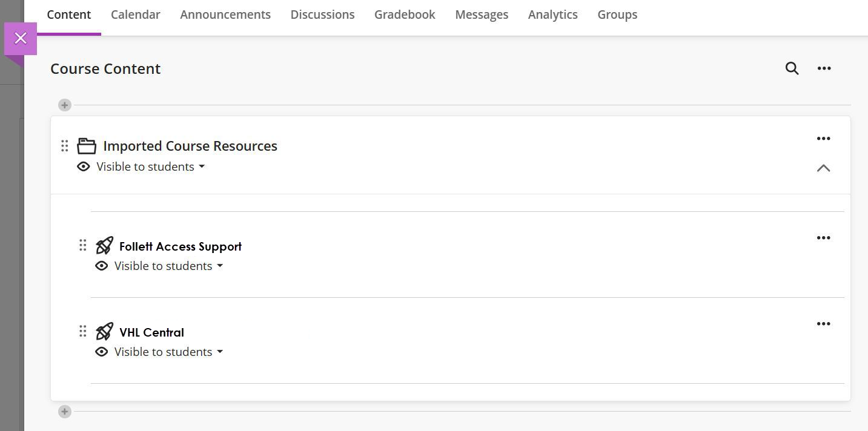Open the Gradebook tab

pyautogui.click(x=405, y=15)
